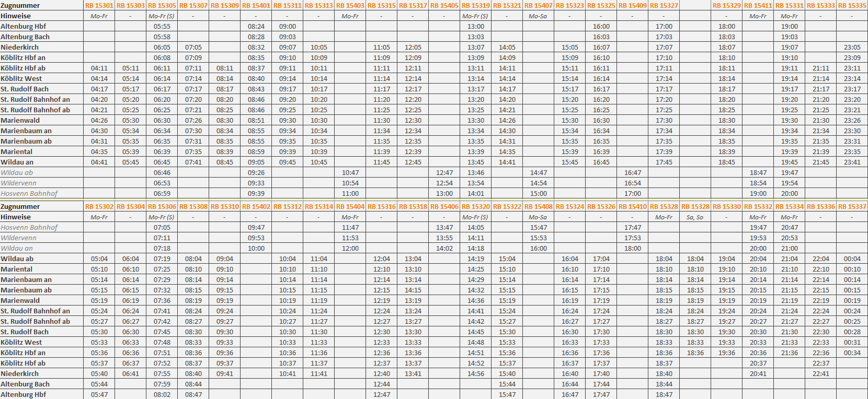Click the 18:00 Altenburg Hbf time for RB 15329
The image size is (868, 399).
tap(727, 26)
